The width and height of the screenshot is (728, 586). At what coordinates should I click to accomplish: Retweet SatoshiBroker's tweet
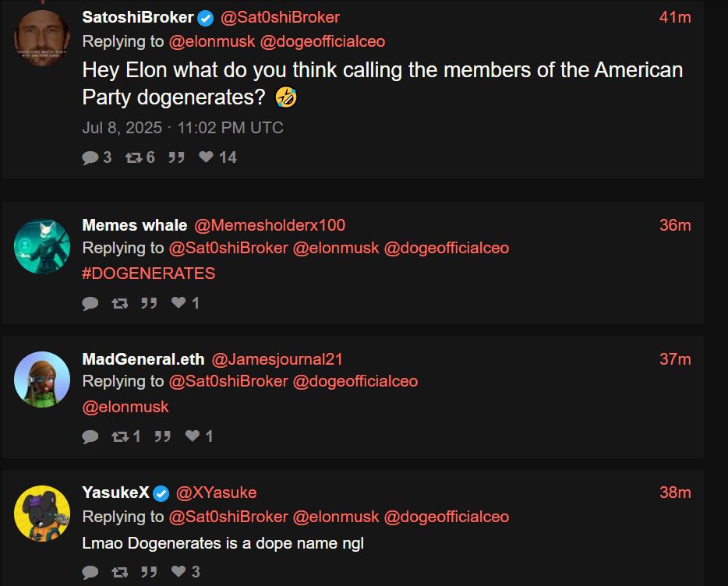point(134,157)
